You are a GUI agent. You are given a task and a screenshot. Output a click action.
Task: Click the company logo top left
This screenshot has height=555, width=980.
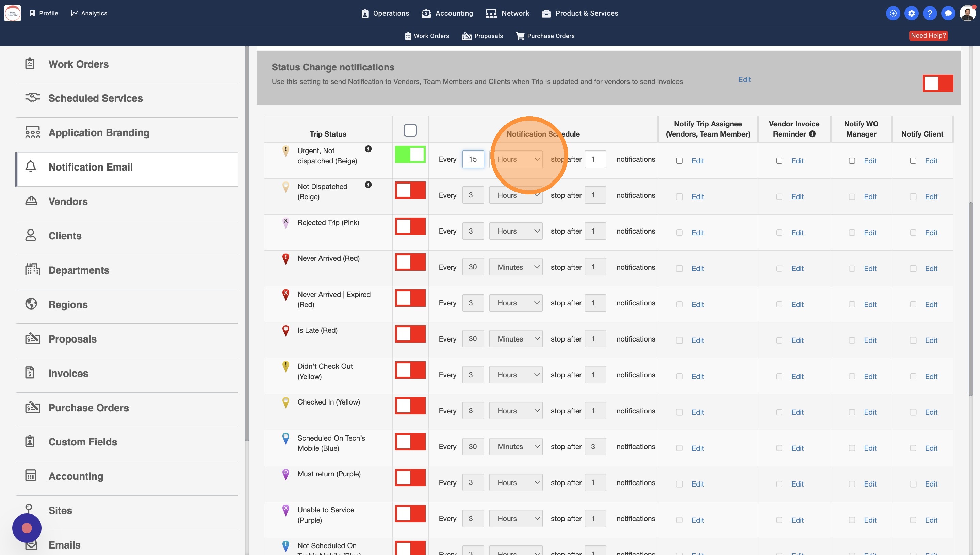[13, 13]
